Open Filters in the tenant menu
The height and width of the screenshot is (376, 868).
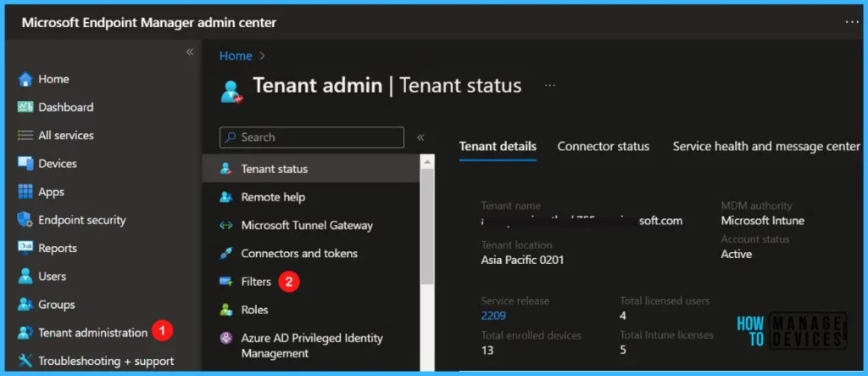click(256, 282)
